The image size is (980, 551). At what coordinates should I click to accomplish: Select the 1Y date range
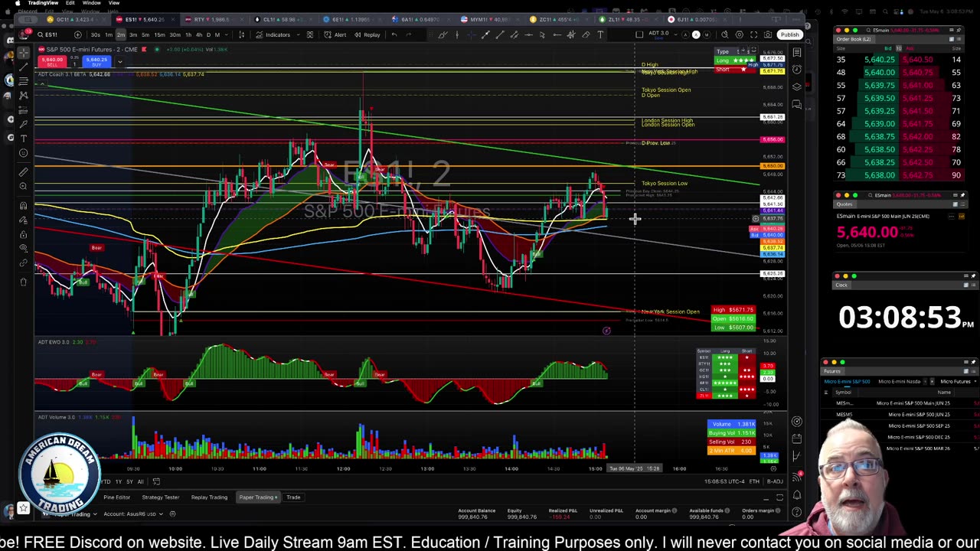click(118, 481)
